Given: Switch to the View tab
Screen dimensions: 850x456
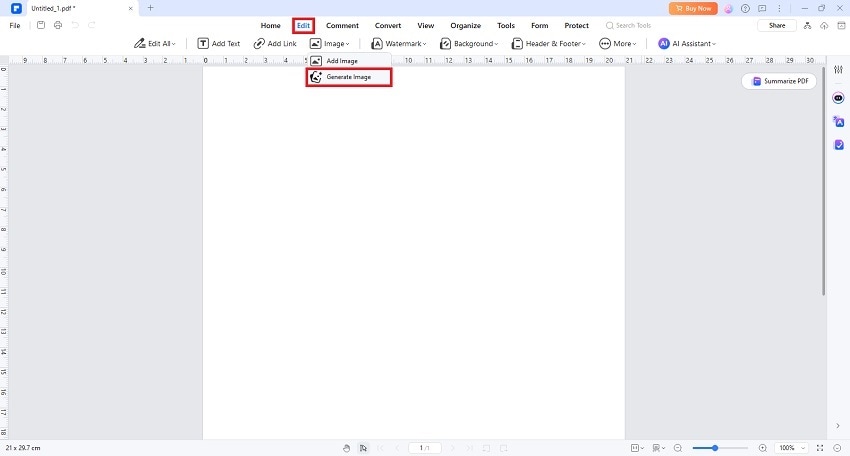Looking at the screenshot, I should (x=426, y=25).
